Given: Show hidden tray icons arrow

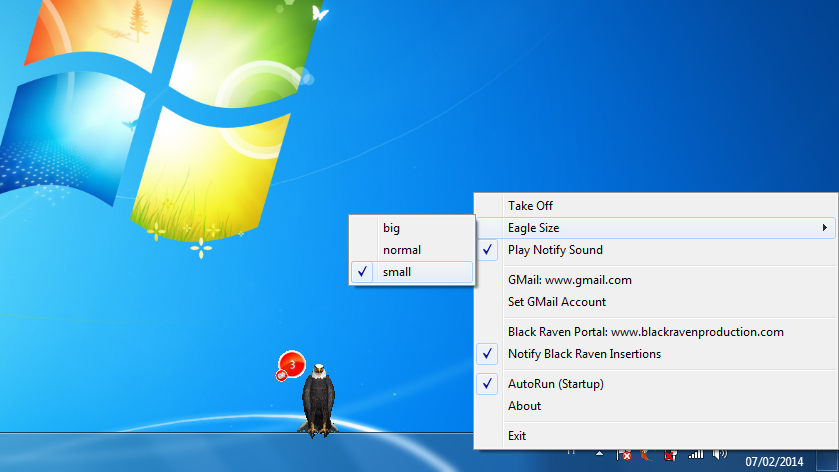Looking at the screenshot, I should pyautogui.click(x=599, y=454).
